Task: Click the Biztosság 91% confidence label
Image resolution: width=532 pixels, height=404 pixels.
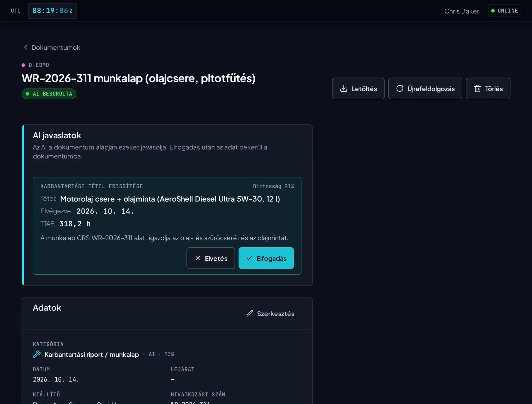Action: point(273,186)
